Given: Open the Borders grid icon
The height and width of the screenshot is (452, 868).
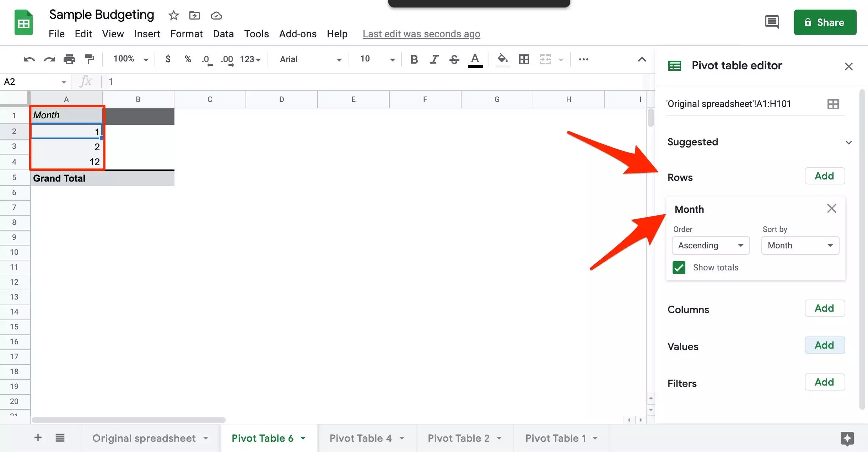Looking at the screenshot, I should click(524, 59).
